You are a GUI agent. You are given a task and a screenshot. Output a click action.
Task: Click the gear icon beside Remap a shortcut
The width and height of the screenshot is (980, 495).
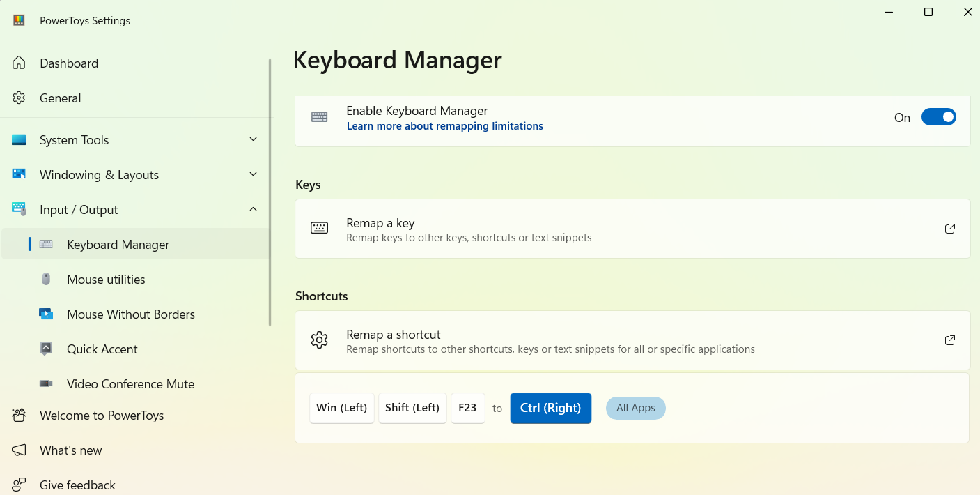point(320,340)
